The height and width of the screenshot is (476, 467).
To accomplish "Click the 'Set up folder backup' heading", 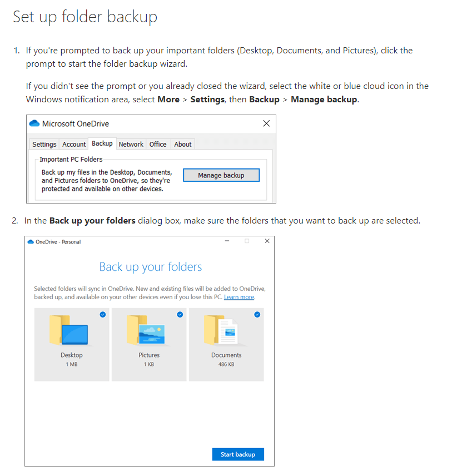I will (85, 17).
